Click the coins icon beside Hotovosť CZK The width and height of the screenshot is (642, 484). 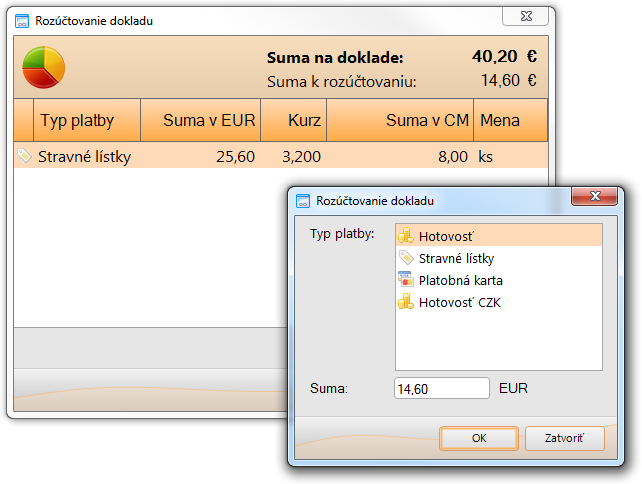coord(406,302)
